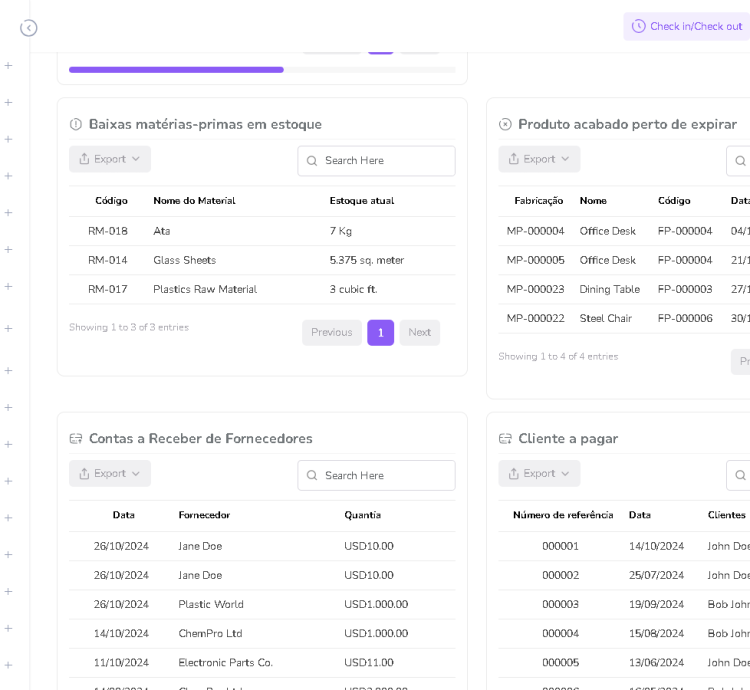Viewport: 750px width, 690px height.
Task: Click the icon beside Cliente a pagar
Action: point(505,439)
